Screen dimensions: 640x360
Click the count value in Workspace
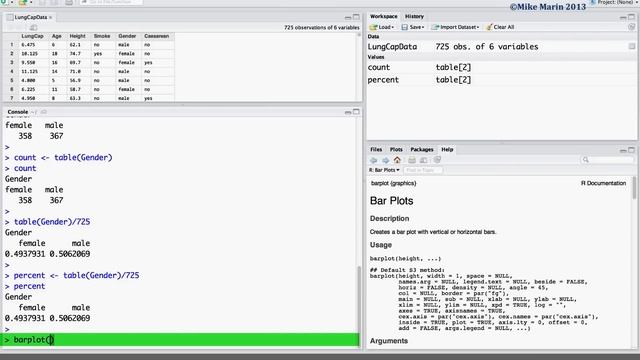[x=453, y=67]
